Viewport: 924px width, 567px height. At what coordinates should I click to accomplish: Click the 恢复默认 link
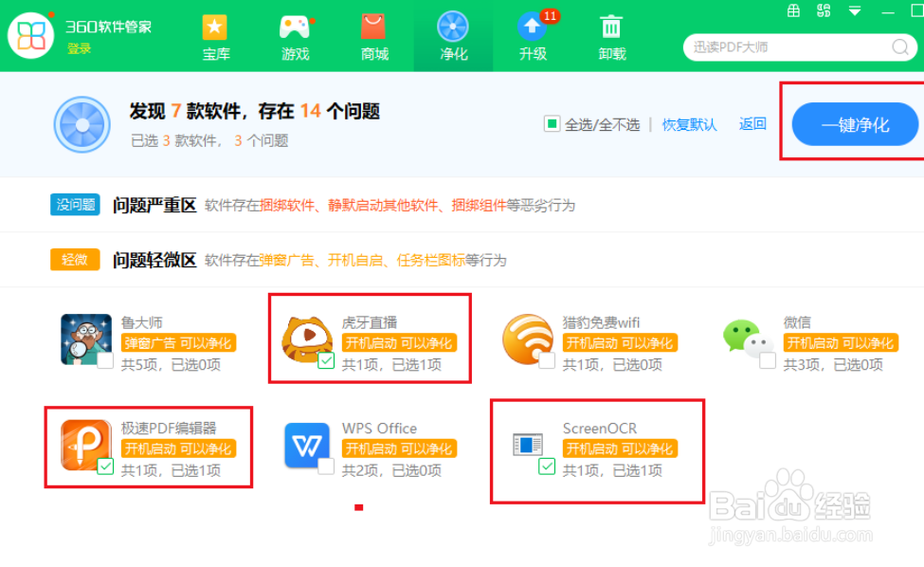[689, 124]
